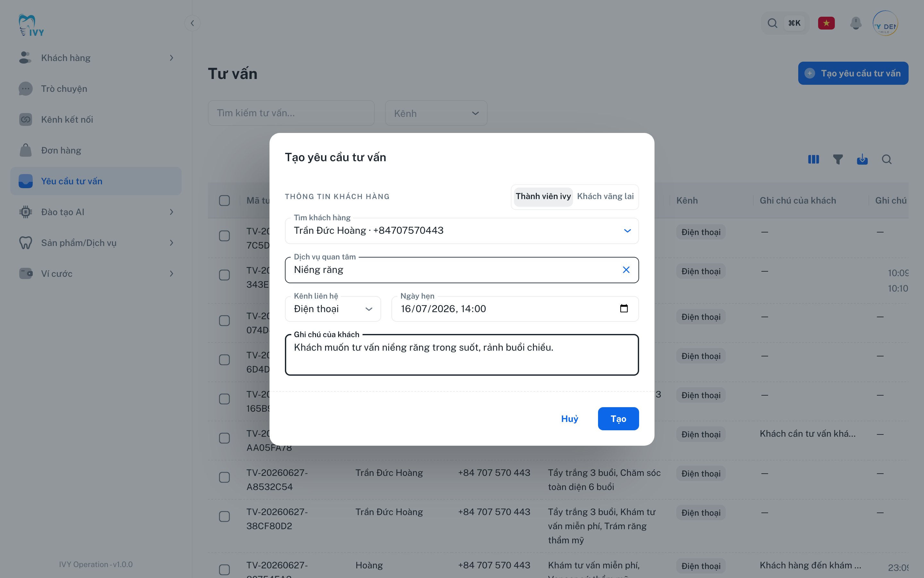This screenshot has width=924, height=578.
Task: Select all rows header checkbox
Action: point(225,201)
